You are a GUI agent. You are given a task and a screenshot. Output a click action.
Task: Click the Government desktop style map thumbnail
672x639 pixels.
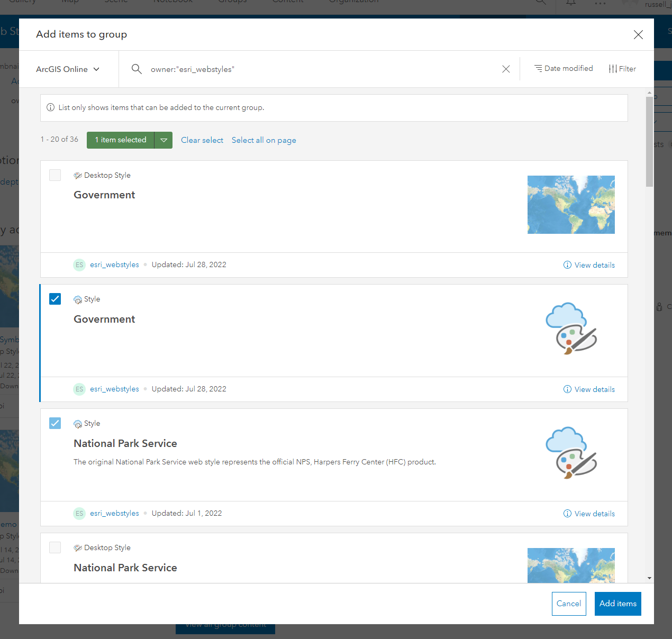coord(571,205)
